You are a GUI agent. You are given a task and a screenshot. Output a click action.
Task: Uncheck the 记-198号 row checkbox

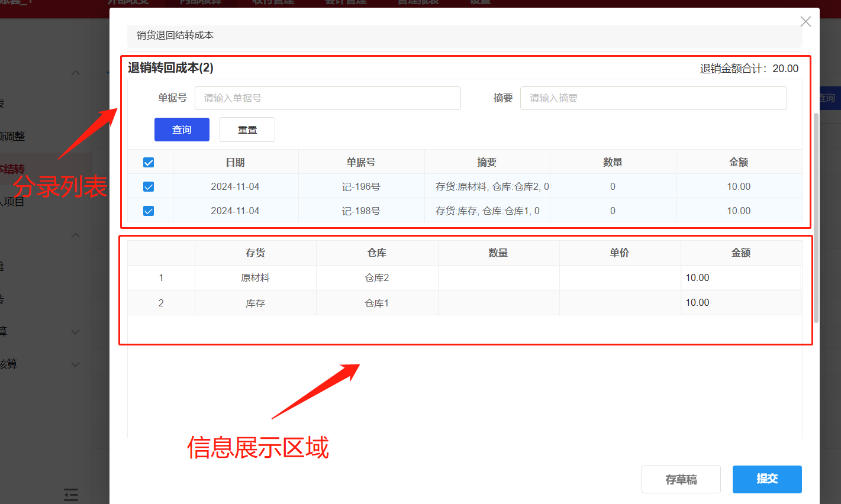[x=149, y=210]
